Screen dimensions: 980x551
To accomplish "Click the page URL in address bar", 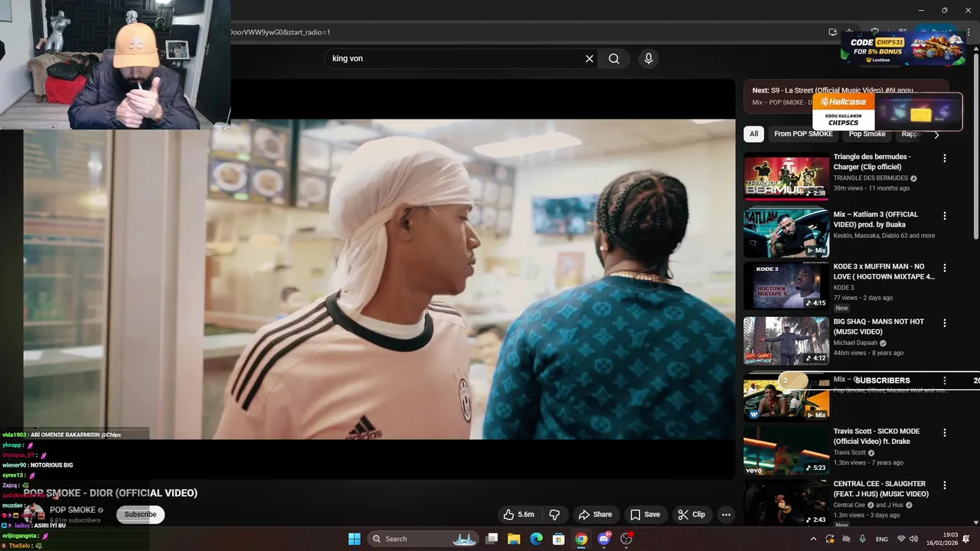I will [x=280, y=32].
